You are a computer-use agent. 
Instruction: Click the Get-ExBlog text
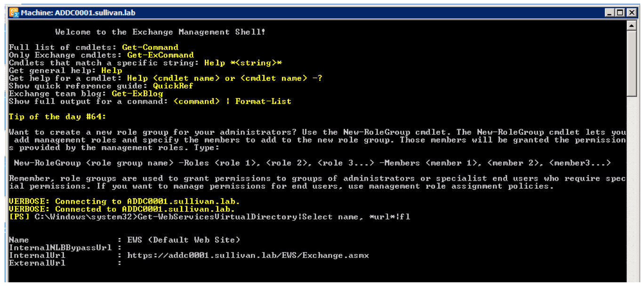point(137,94)
